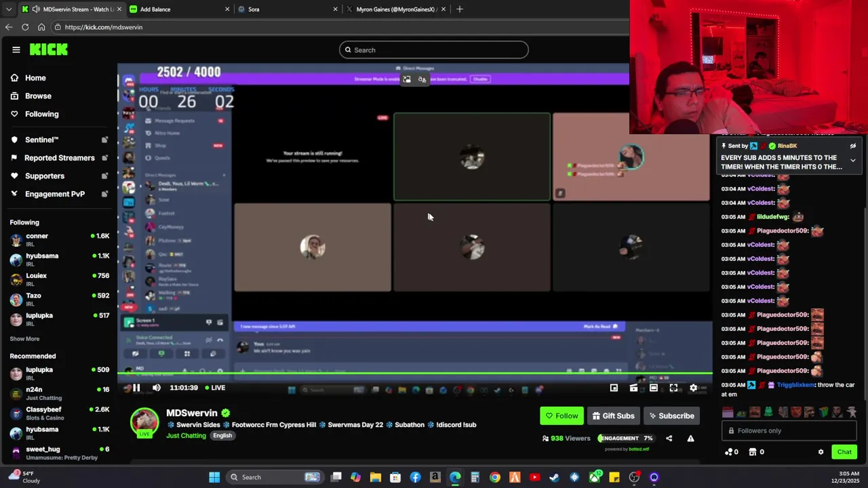Image resolution: width=868 pixels, height=488 pixels.
Task: Seek on the green stream progress bar
Action: (415, 373)
